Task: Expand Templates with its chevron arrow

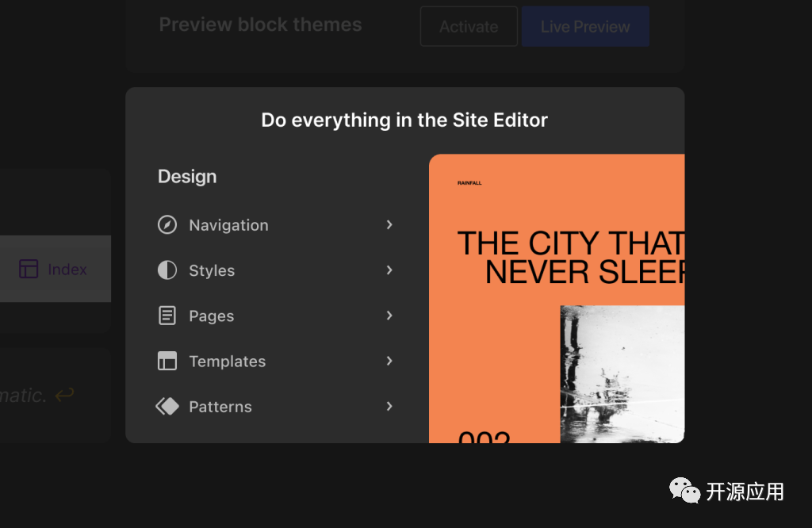Action: [389, 361]
